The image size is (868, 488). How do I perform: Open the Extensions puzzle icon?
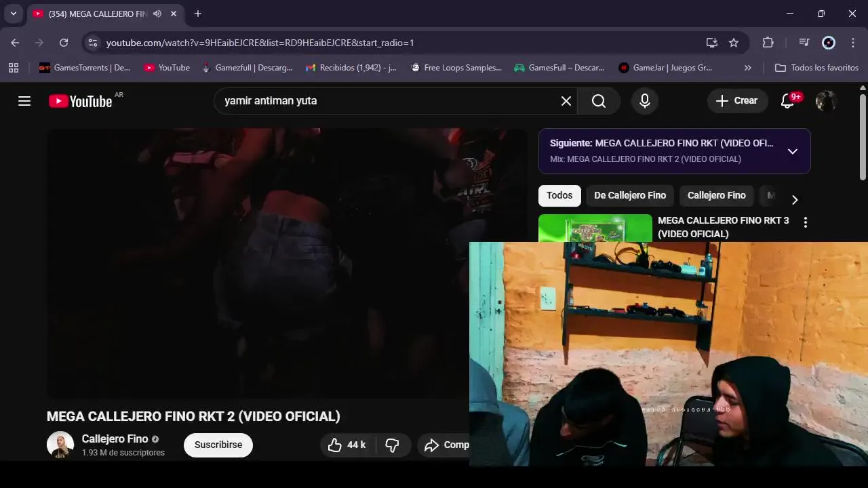(768, 43)
